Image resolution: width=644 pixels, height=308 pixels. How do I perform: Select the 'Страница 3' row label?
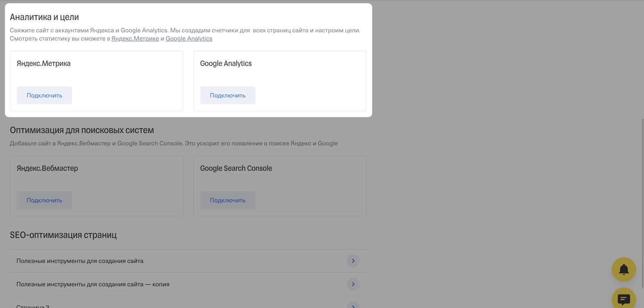(x=33, y=306)
